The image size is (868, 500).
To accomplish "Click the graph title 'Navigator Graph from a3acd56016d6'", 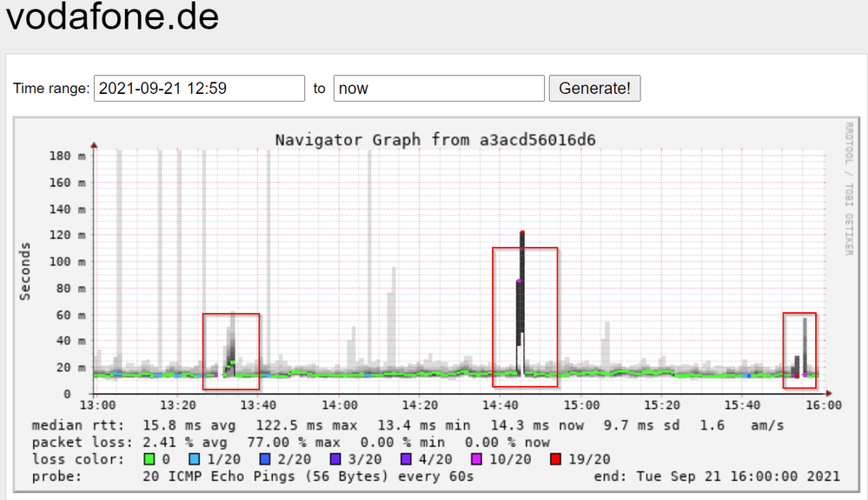I will click(435, 140).
